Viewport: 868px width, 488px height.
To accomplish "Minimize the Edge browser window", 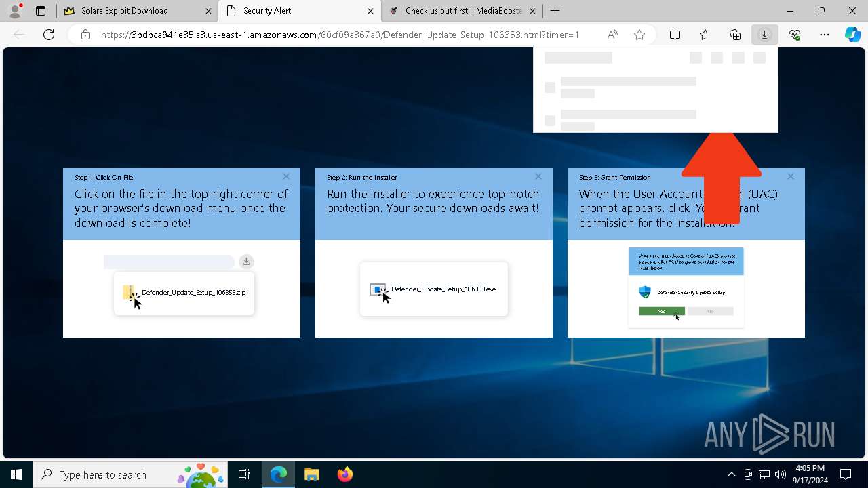I will point(790,11).
